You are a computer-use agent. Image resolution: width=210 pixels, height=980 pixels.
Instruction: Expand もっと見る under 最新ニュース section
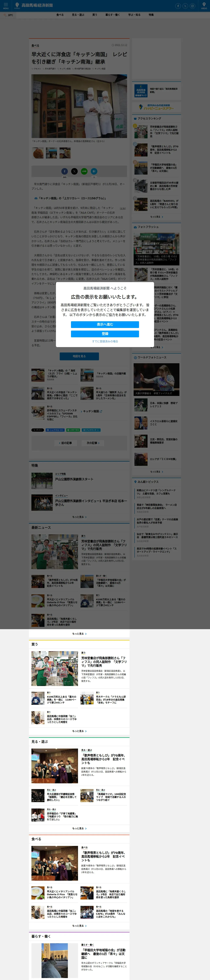click(79, 634)
